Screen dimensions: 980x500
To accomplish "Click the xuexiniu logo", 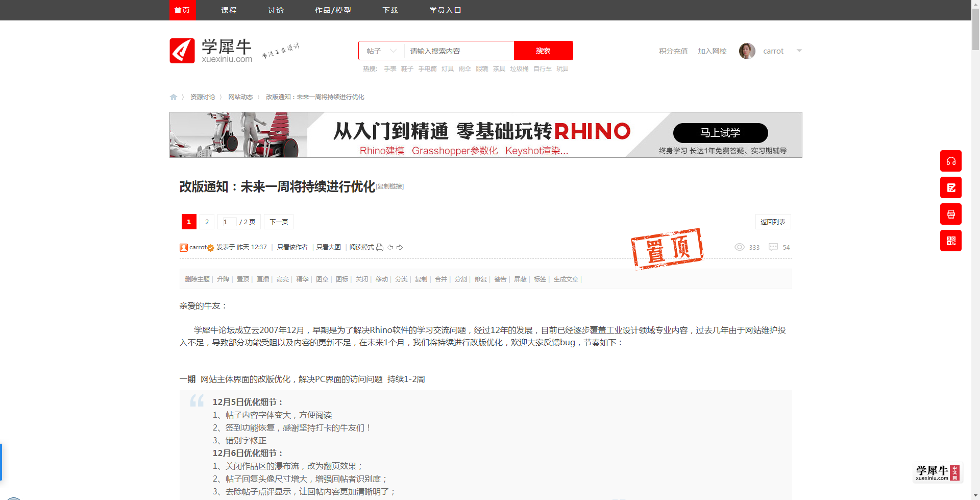I will tap(211, 51).
